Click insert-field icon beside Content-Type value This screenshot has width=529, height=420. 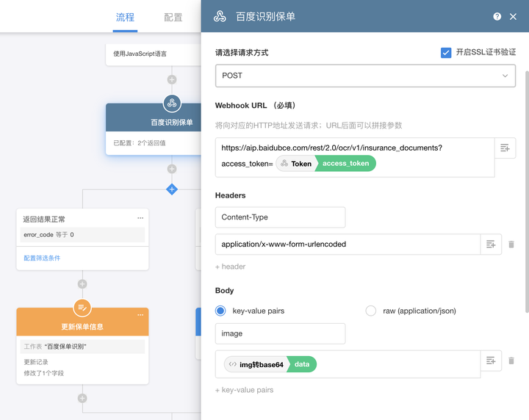click(x=491, y=244)
